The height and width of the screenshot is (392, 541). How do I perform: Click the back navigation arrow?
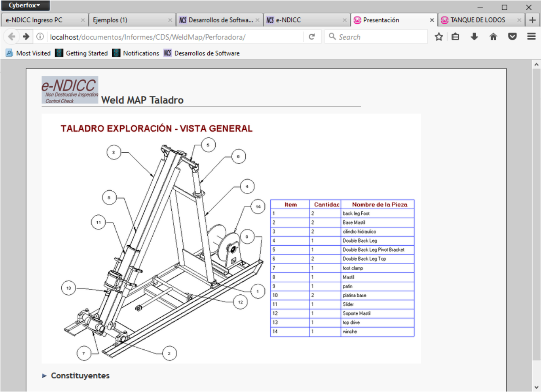point(12,37)
